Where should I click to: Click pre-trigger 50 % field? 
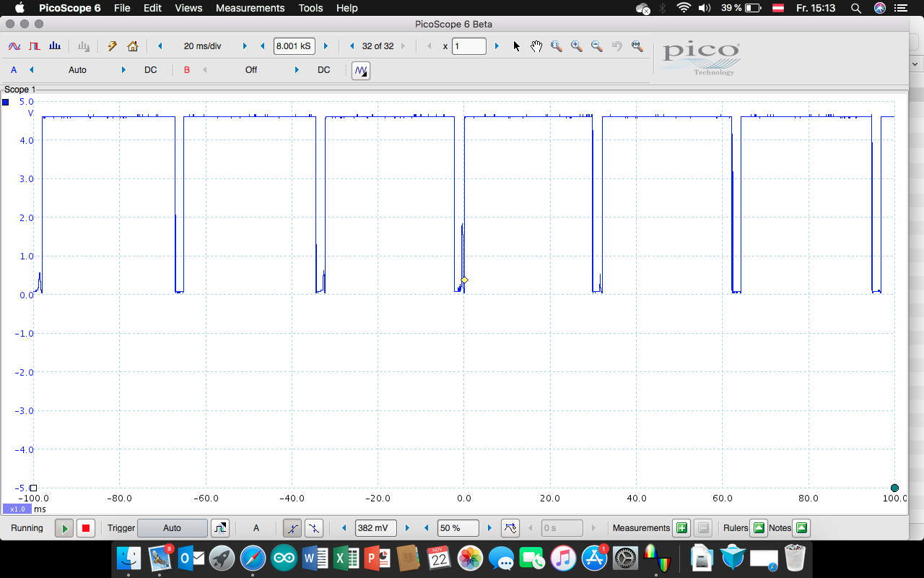(458, 528)
